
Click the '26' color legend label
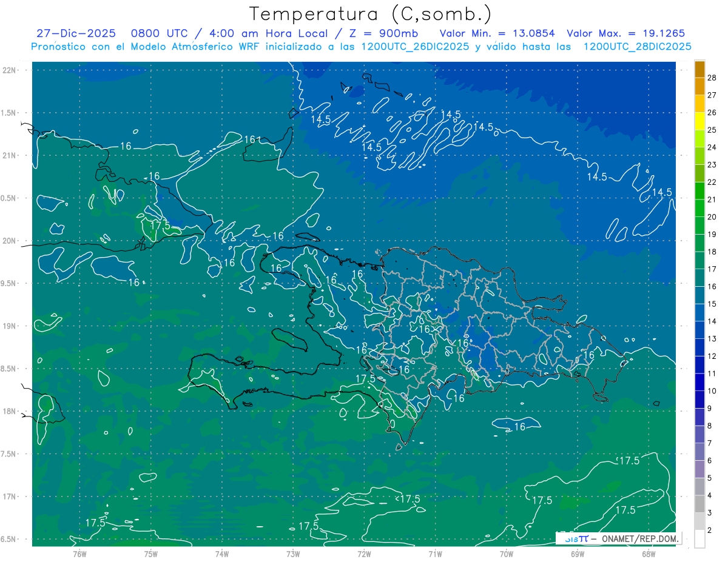tap(712, 112)
